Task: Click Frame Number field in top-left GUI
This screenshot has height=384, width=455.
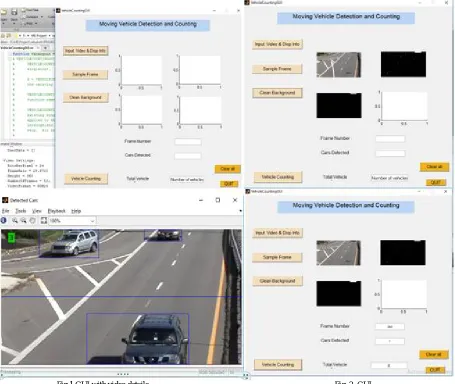Action: [x=188, y=142]
